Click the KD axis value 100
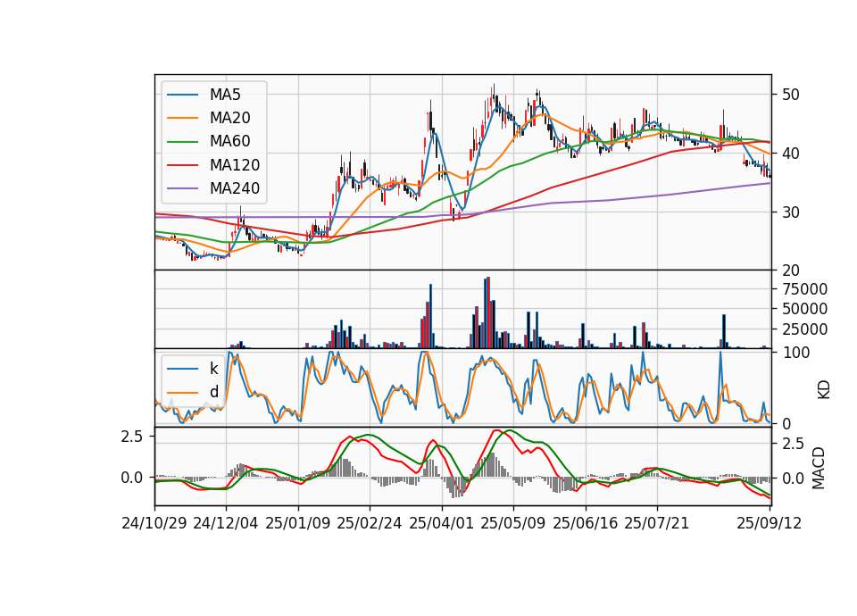 point(796,353)
